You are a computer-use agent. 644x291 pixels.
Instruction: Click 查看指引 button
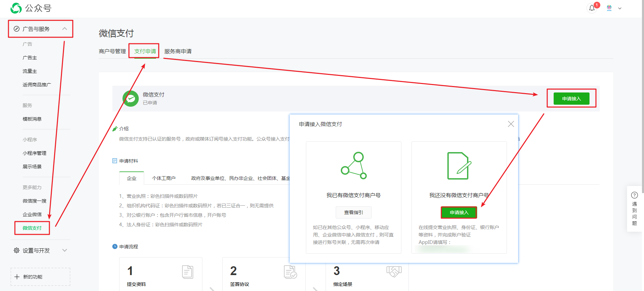coord(354,212)
